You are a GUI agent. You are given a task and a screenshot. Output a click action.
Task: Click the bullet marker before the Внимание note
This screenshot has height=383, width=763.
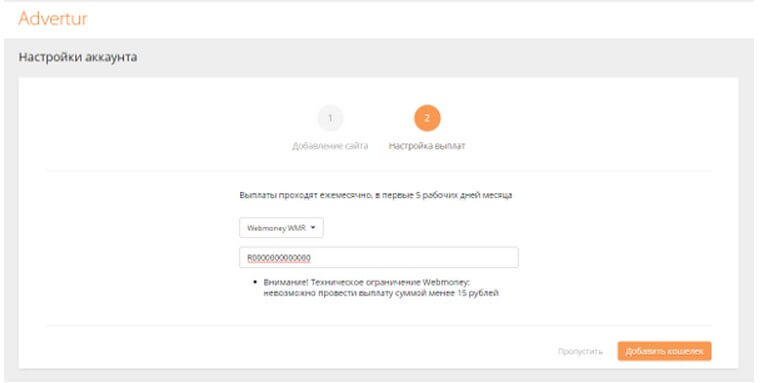coord(255,282)
